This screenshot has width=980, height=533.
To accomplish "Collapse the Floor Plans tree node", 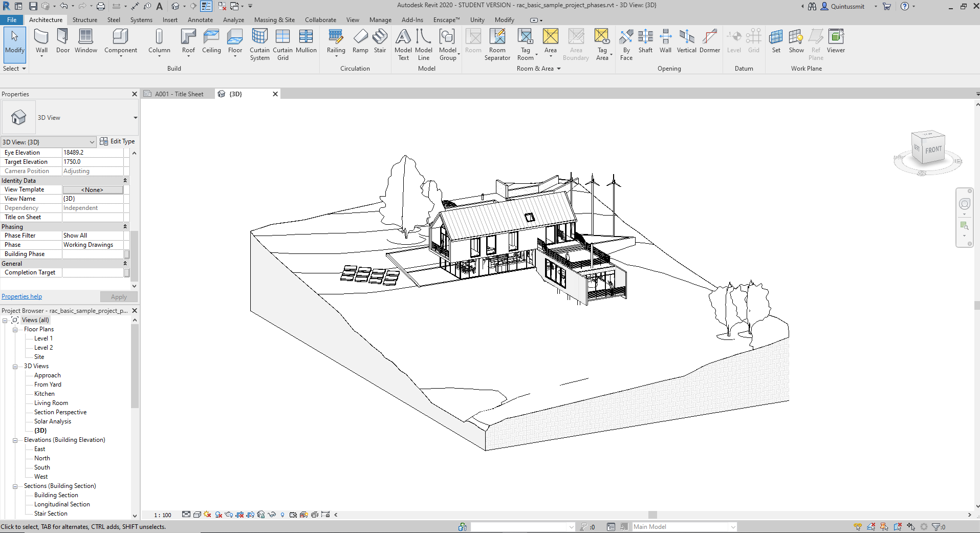I will click(15, 330).
